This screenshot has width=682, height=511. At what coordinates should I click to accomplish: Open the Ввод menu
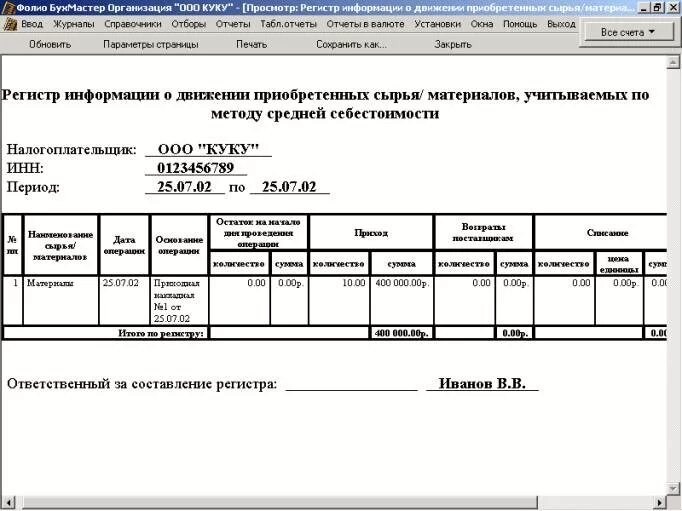pyautogui.click(x=32, y=24)
